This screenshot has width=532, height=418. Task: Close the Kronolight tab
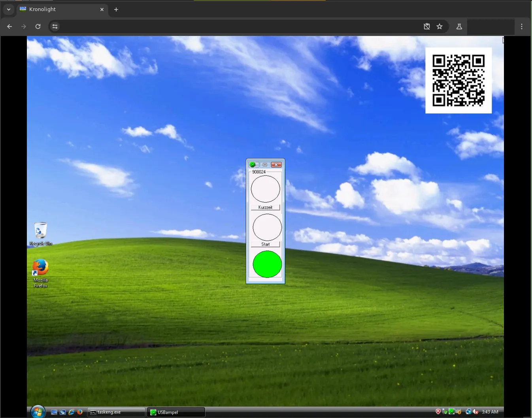(102, 9)
